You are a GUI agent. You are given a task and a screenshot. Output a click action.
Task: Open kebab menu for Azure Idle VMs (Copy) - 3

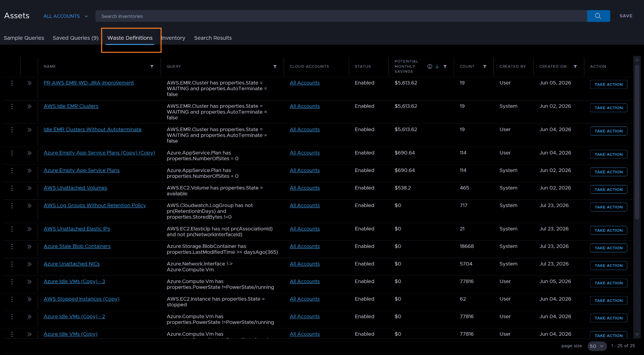[12, 281]
